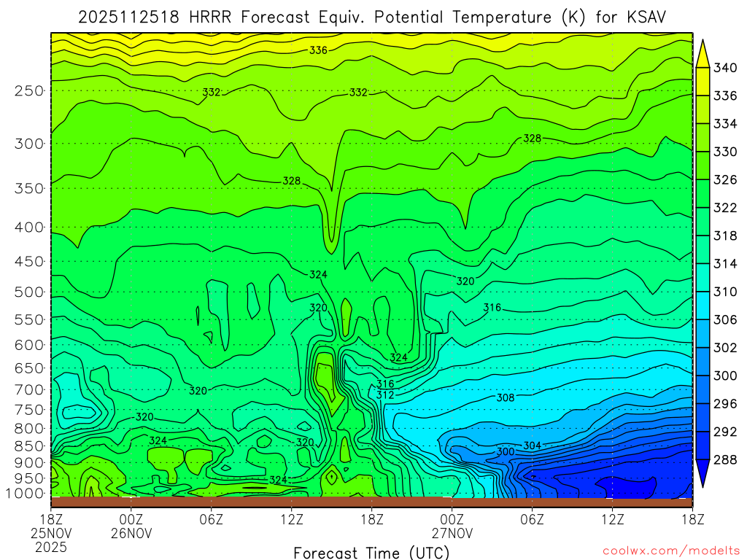747x560 pixels.
Task: Click the 700 pressure axis label
Action: (29, 389)
